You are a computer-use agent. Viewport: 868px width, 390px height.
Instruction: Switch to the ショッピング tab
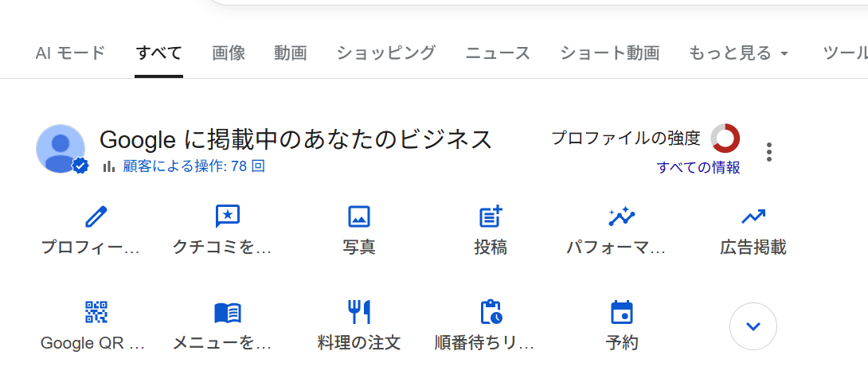coord(385,53)
